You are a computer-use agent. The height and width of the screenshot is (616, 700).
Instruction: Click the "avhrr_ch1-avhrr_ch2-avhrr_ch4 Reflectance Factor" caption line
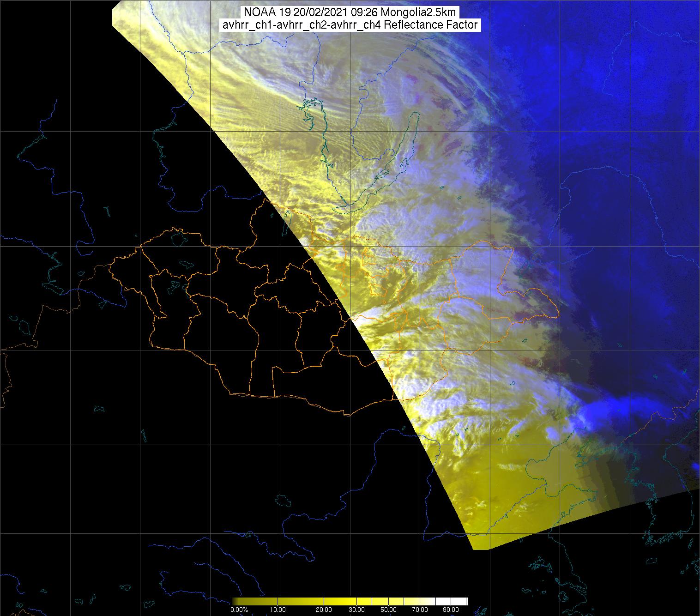350,25
